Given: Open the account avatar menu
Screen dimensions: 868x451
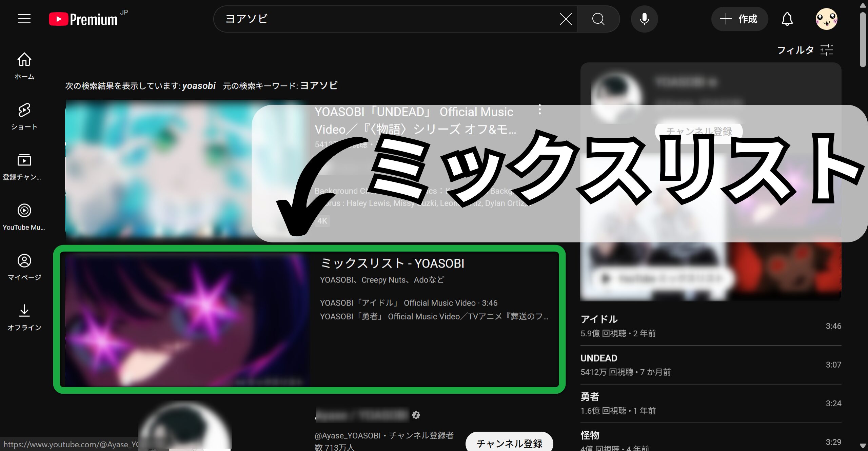Looking at the screenshot, I should coord(826,19).
